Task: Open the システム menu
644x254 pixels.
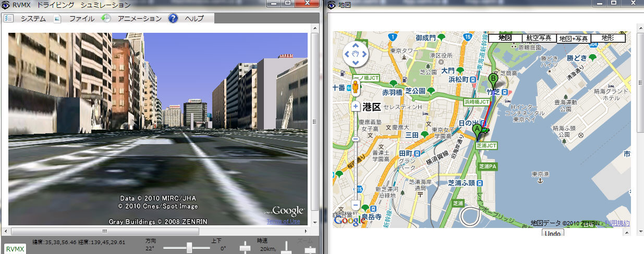Action: coord(33,19)
